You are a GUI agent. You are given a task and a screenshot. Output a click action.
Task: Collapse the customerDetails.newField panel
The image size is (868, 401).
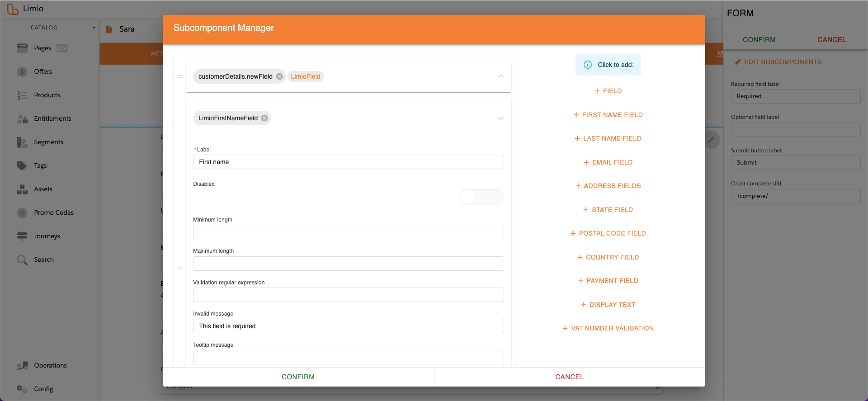tap(500, 76)
